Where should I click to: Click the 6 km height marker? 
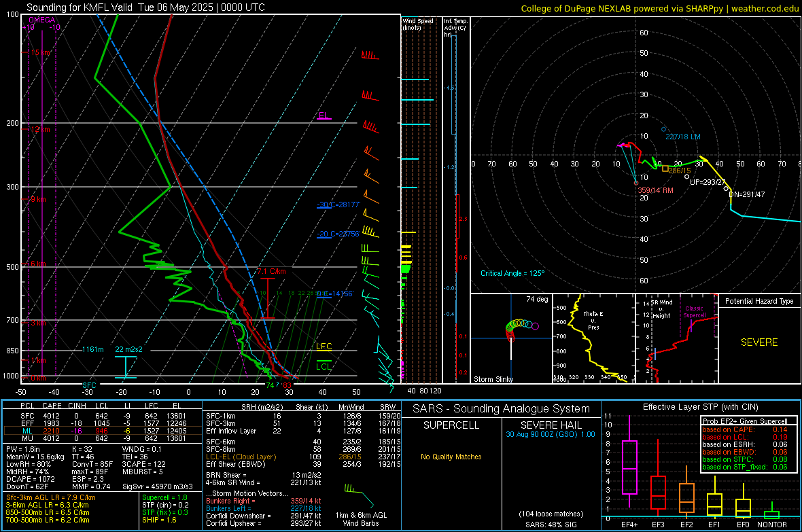pyautogui.click(x=38, y=264)
